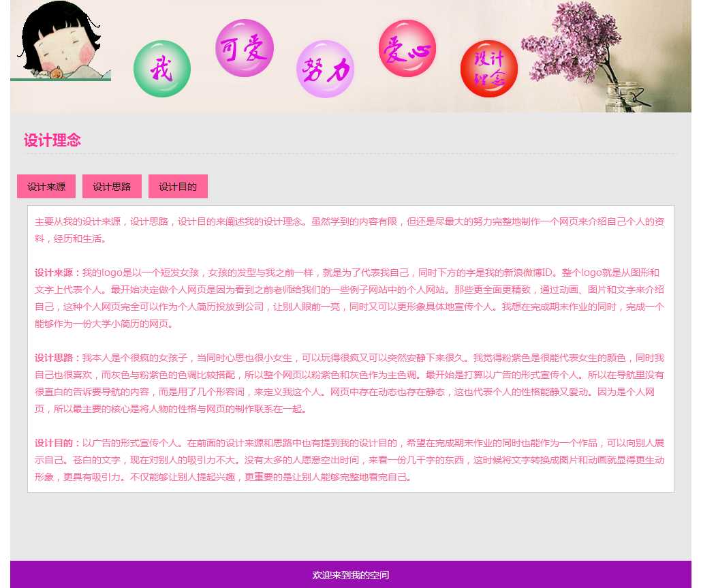
Task: Click the 欢迎来到我的空间 footer text
Action: [x=351, y=576]
